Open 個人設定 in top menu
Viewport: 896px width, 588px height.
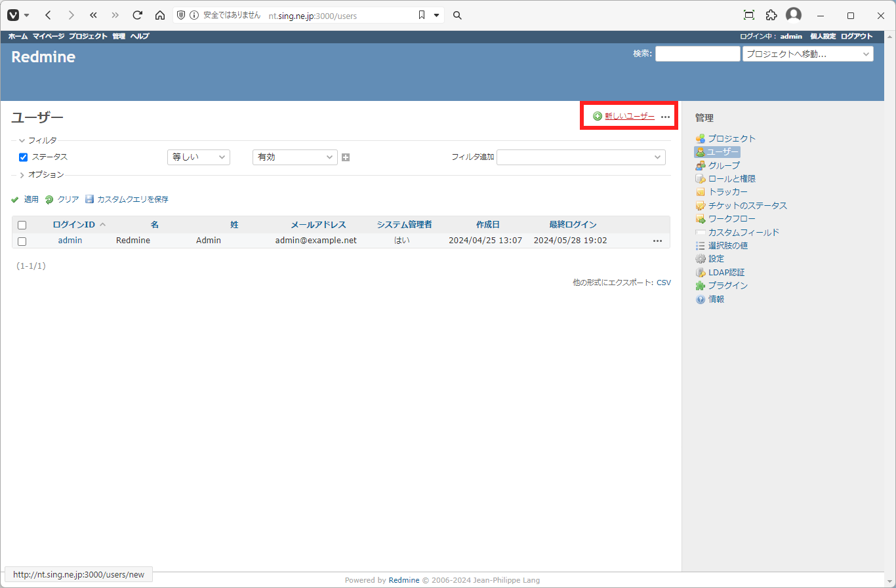pos(823,36)
